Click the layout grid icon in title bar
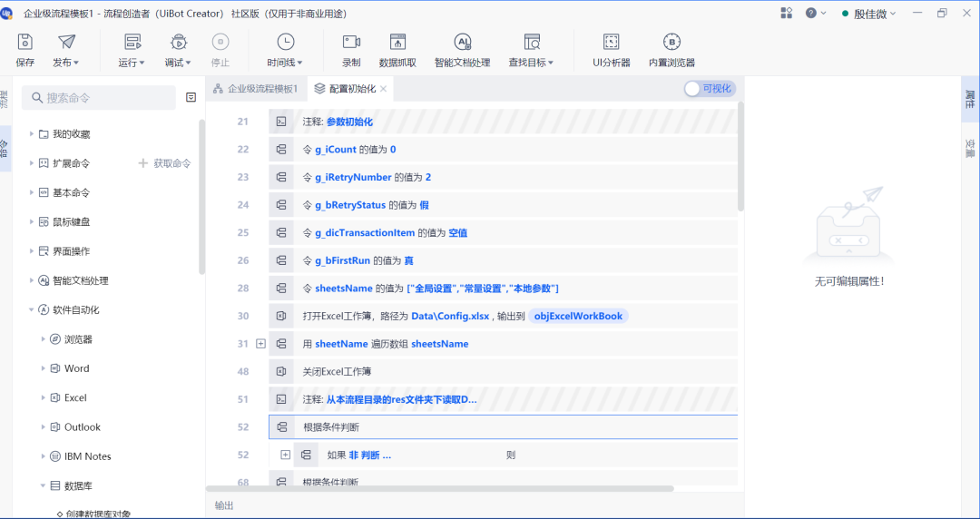Screen dimensions: 980x519 [787, 13]
